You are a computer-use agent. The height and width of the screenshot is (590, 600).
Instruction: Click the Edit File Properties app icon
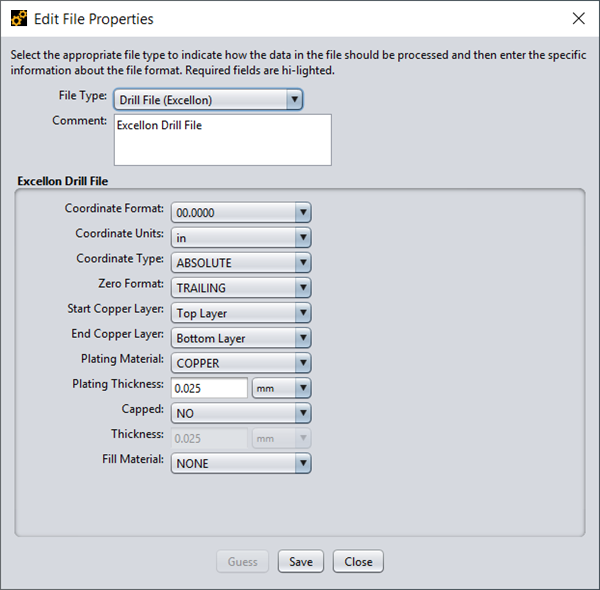19,18
